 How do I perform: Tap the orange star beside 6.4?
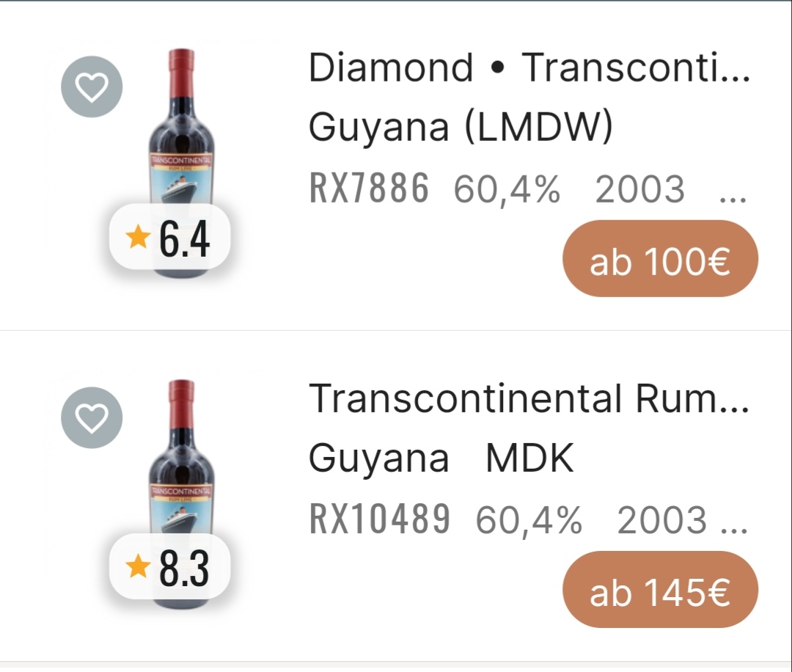pyautogui.click(x=138, y=238)
